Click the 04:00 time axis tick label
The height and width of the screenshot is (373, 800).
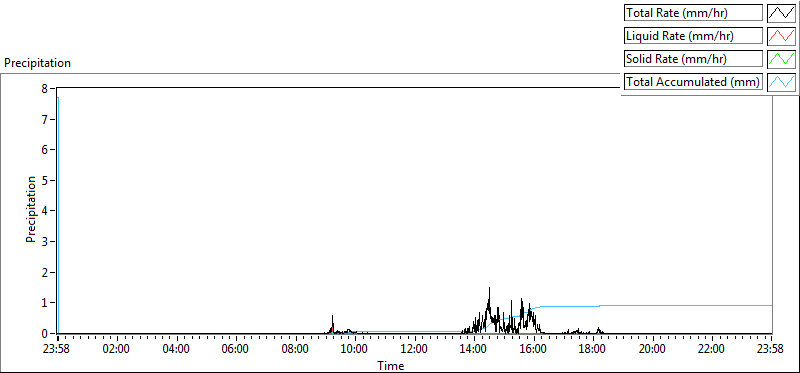pyautogui.click(x=177, y=350)
